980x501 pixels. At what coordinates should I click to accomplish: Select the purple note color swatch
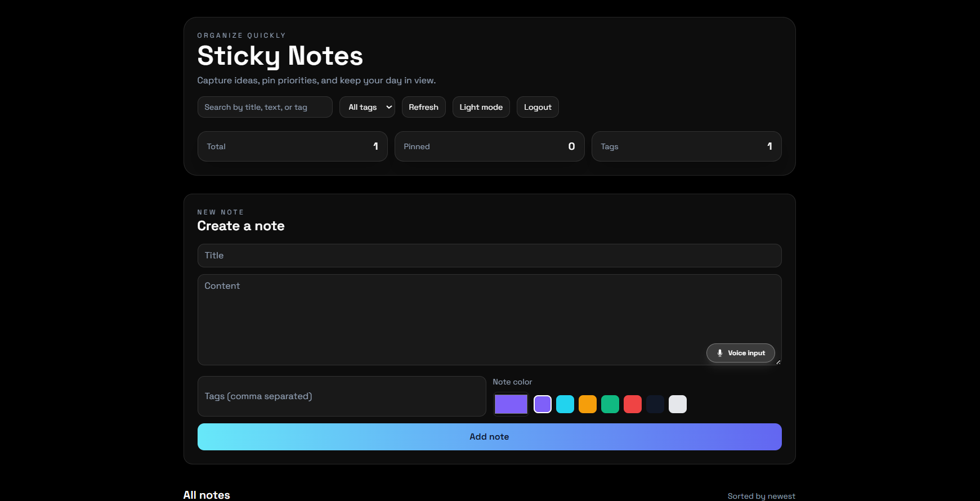(543, 404)
